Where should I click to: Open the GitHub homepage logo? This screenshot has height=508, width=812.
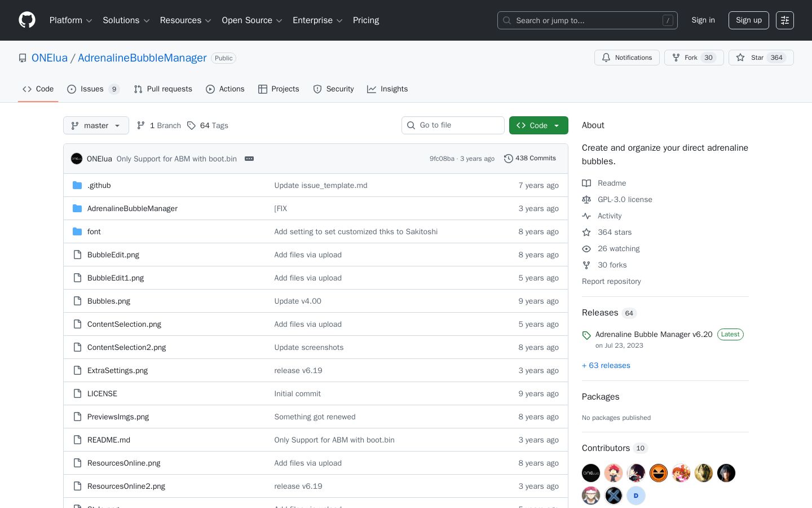tap(27, 20)
